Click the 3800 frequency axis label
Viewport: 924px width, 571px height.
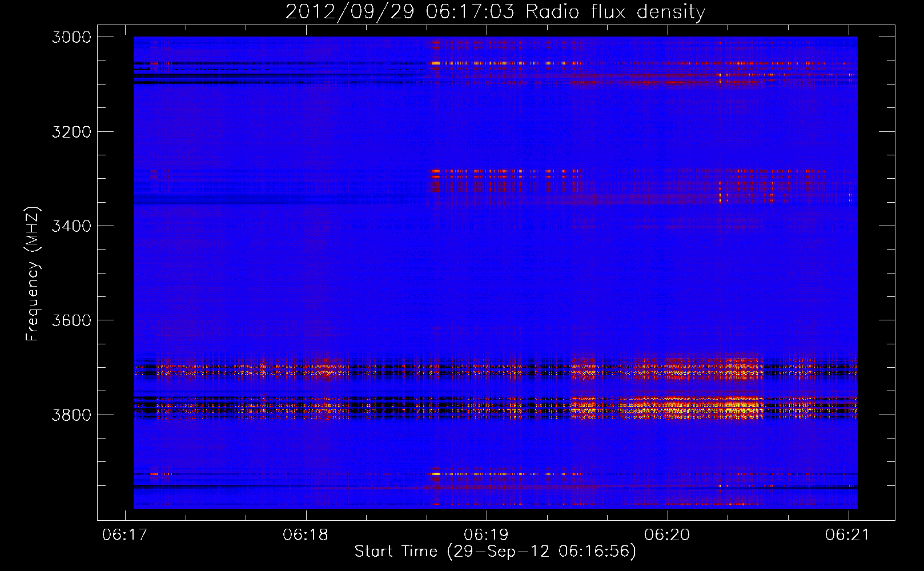(x=71, y=415)
